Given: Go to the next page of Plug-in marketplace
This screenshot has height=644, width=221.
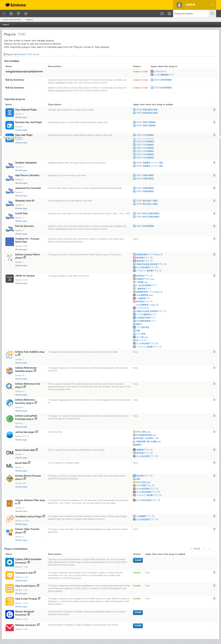Looking at the screenshot, I should [x=209, y=549].
